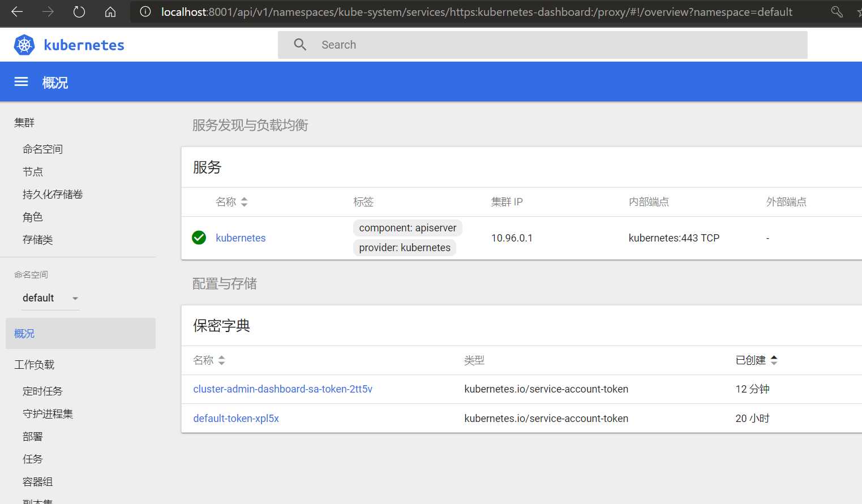Open 持久化存储卷 in the sidebar
The height and width of the screenshot is (504, 862).
tap(53, 195)
